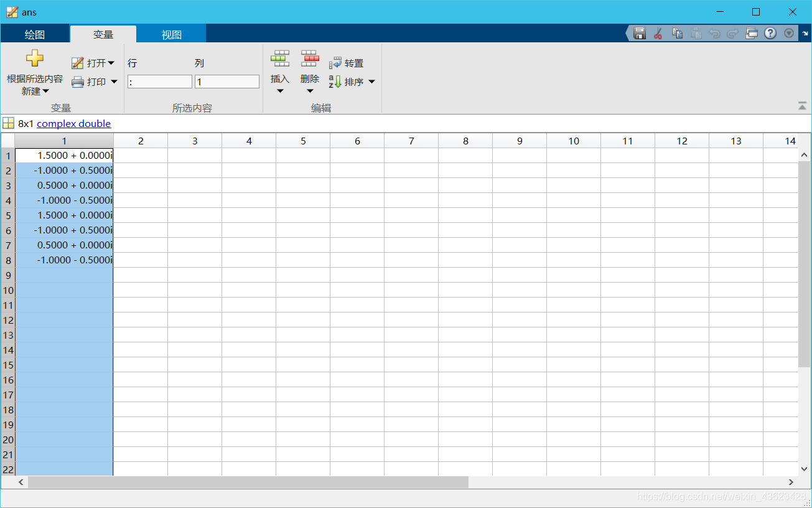Image resolution: width=812 pixels, height=508 pixels.
Task: Select row header 9
Action: pos(8,275)
